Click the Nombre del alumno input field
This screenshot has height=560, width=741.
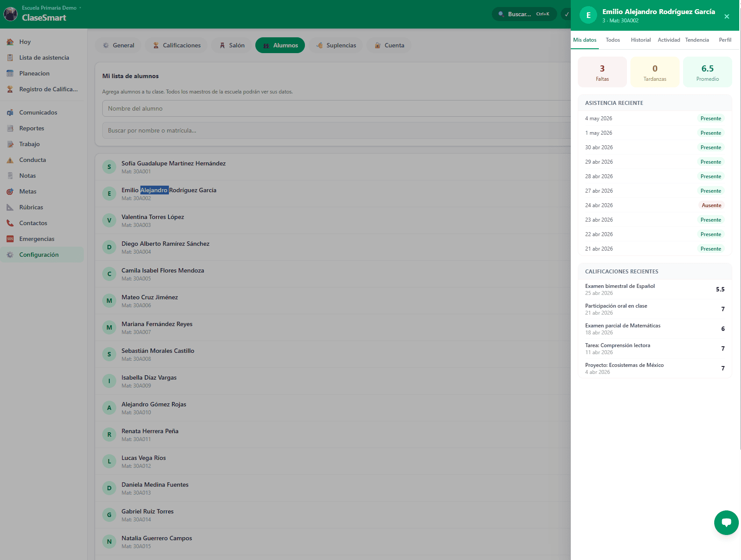(336, 108)
